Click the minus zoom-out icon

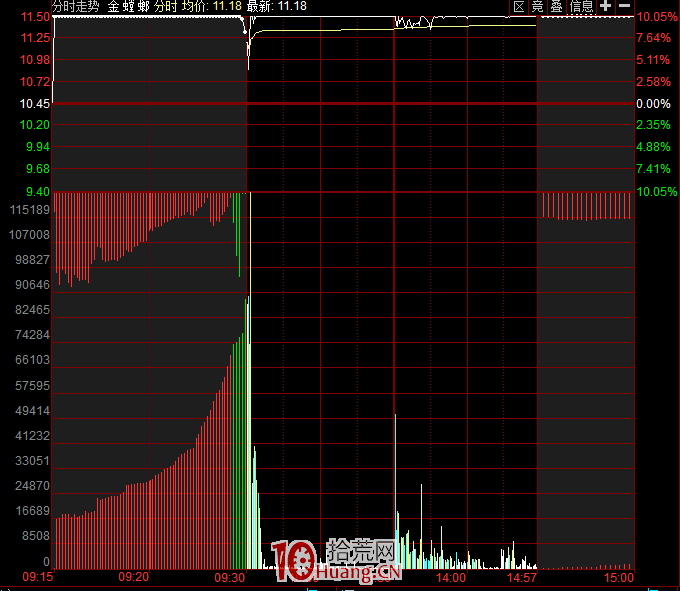pyautogui.click(x=624, y=6)
